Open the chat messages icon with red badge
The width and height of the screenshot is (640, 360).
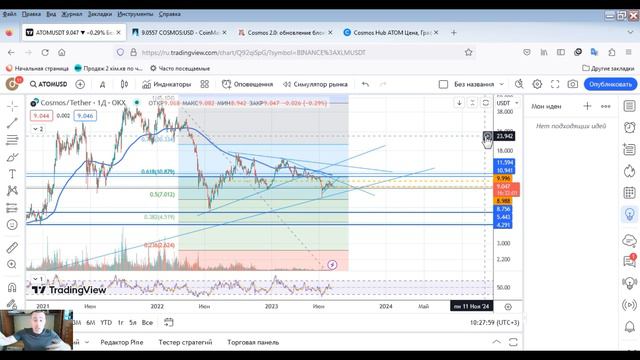click(x=629, y=260)
